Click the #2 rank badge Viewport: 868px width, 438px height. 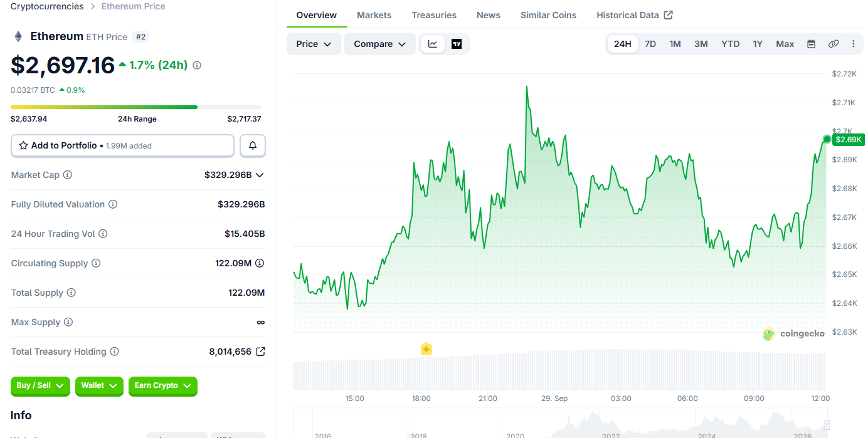click(141, 37)
